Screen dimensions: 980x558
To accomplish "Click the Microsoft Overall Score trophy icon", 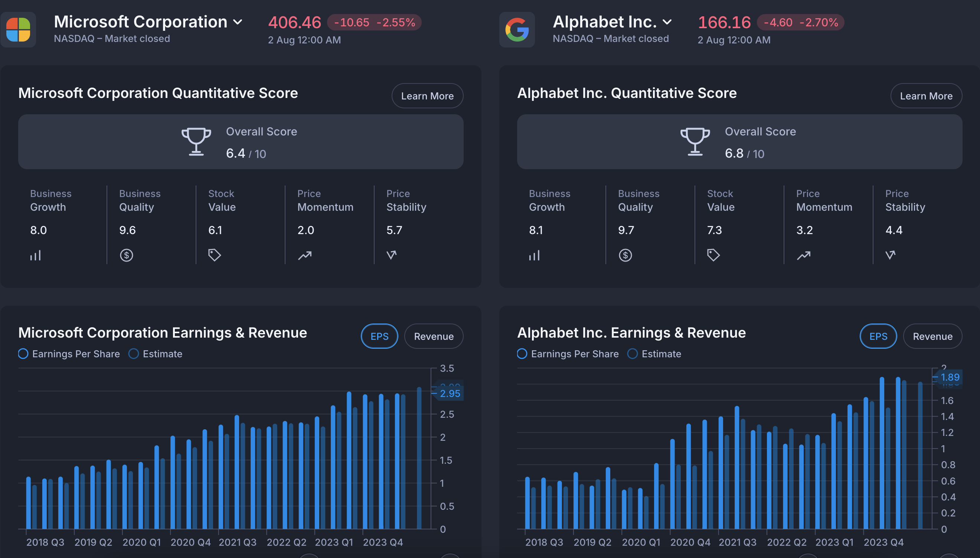I will click(x=196, y=141).
